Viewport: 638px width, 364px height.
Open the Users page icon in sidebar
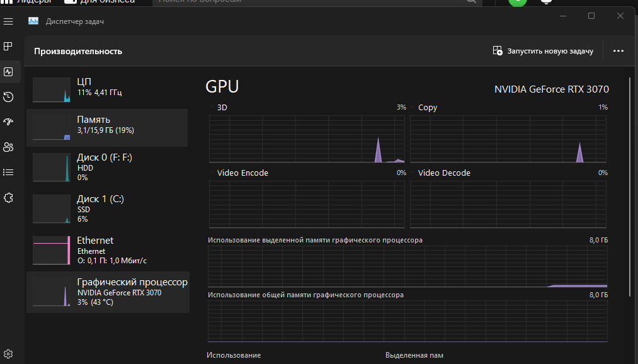coord(8,147)
